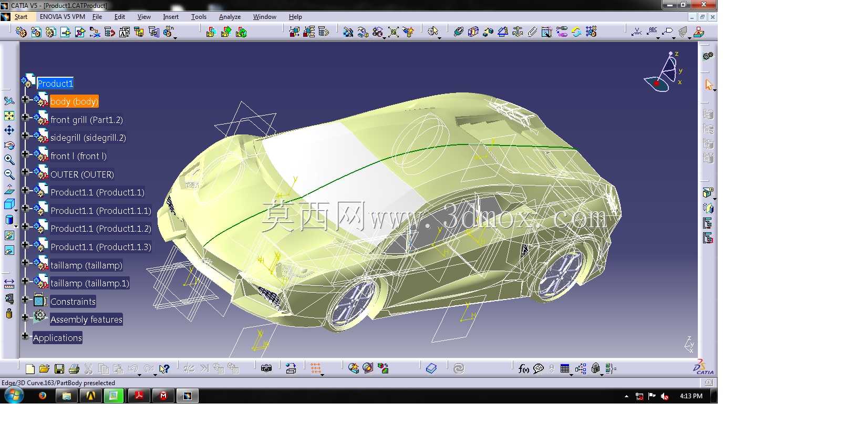Click the Fly Mode icon in left sidebar
Viewport: 868px width, 434px height.
click(x=9, y=101)
